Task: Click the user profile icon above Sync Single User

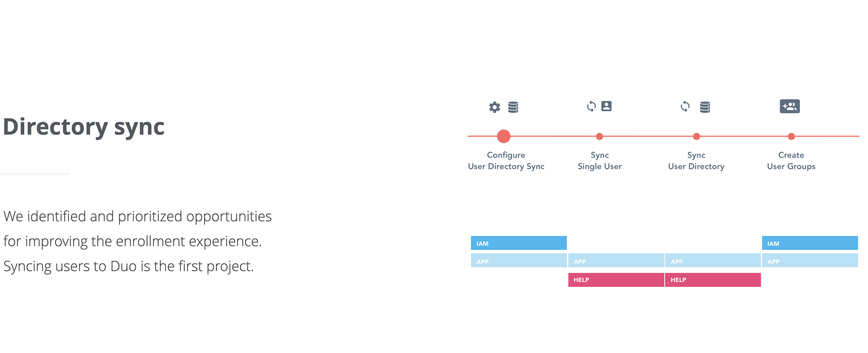Action: pos(606,106)
